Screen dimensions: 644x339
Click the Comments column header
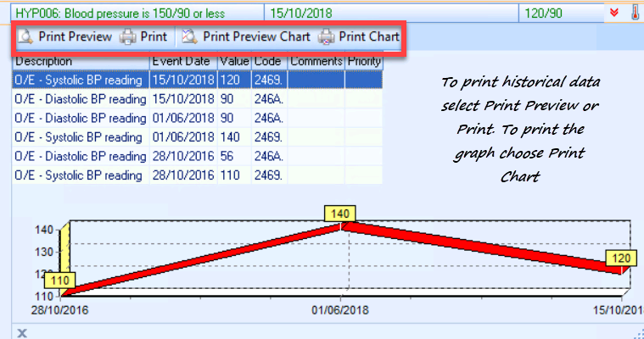[x=315, y=62]
